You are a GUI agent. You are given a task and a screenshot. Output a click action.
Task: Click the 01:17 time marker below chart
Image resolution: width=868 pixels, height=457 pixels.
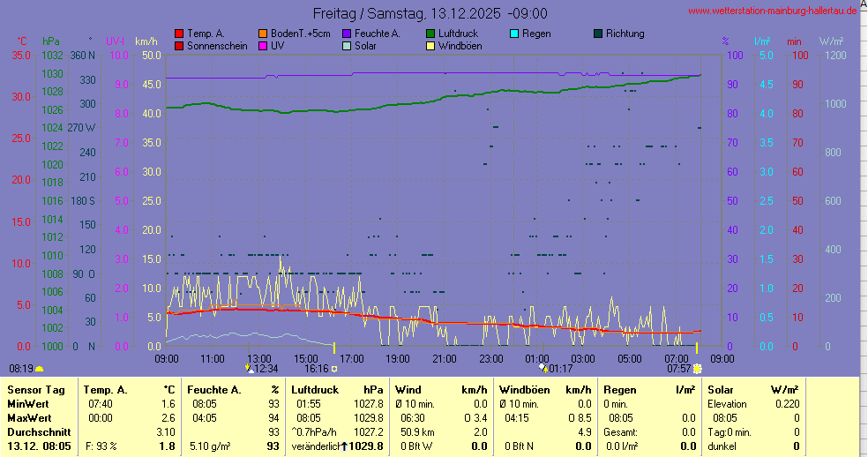click(x=560, y=368)
